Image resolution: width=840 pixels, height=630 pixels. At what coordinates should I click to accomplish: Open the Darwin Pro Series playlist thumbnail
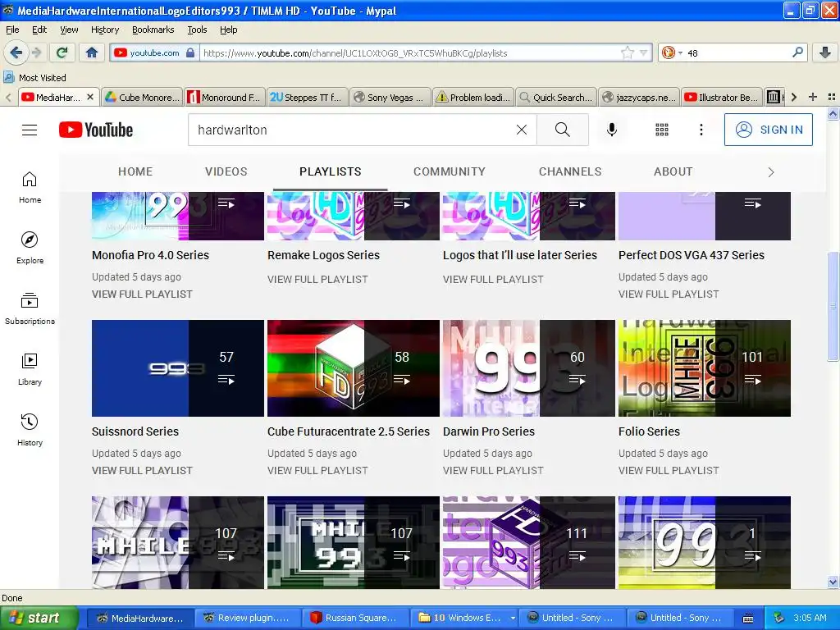[x=529, y=368]
